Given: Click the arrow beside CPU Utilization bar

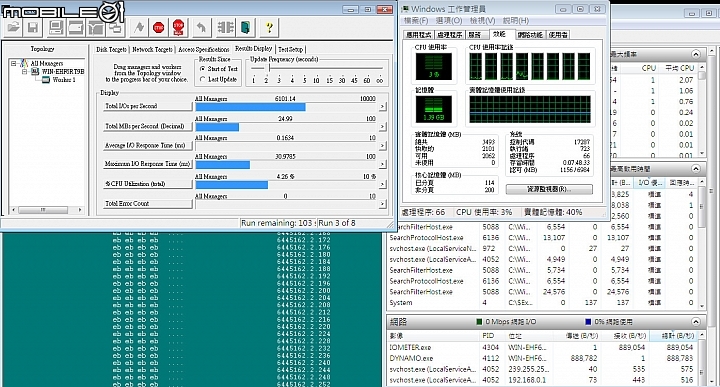Looking at the screenshot, I should (382, 184).
